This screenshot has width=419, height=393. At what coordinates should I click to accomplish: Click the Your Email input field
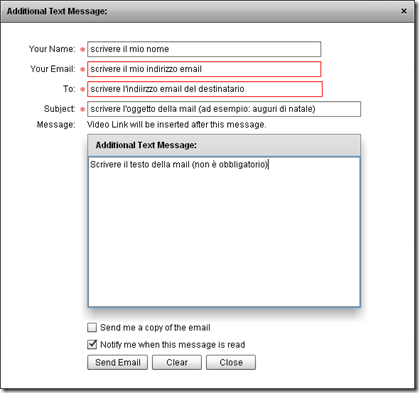[204, 69]
